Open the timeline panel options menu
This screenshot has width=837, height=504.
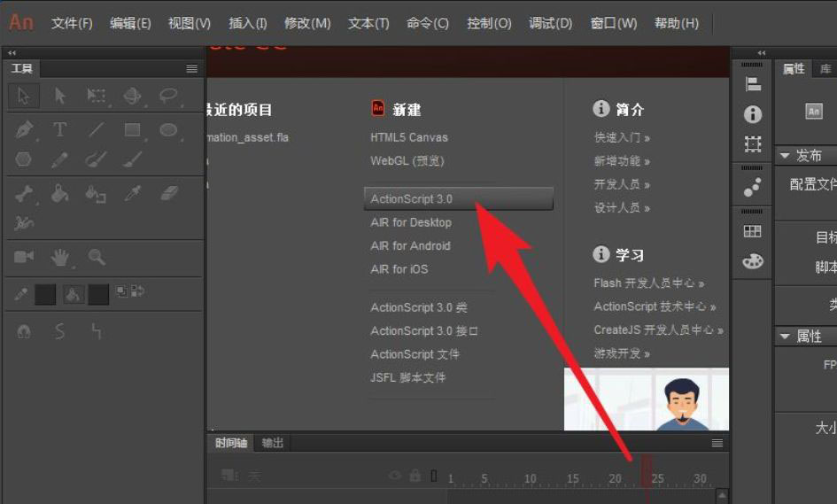coord(717,443)
